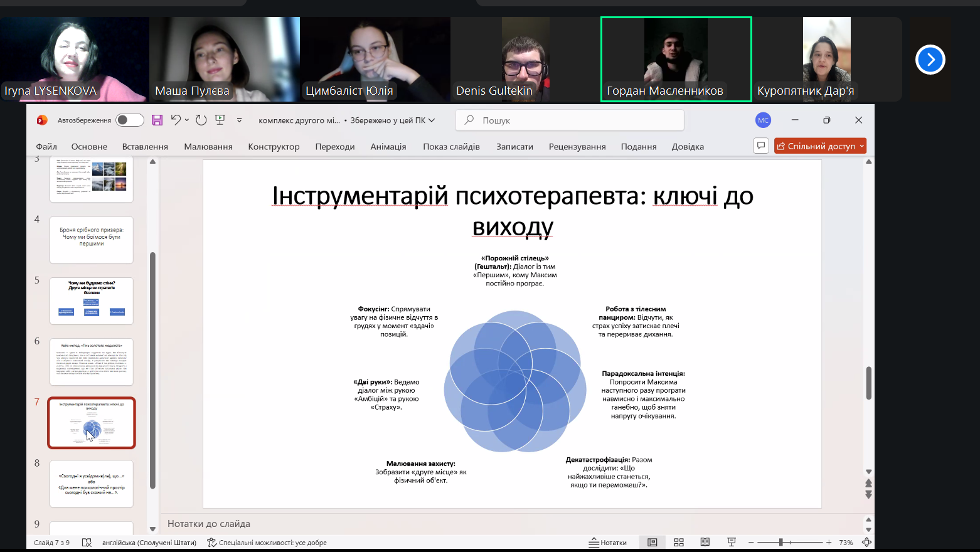The image size is (980, 552).
Task: Open the Вставлення ribbon tab
Action: pyautogui.click(x=145, y=147)
